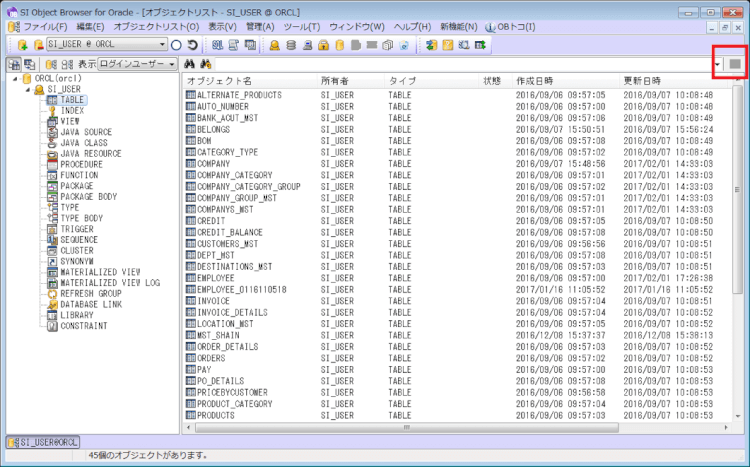This screenshot has height=467, width=750.
Task: Collapse the SI_USER tree node
Action: tap(28, 89)
